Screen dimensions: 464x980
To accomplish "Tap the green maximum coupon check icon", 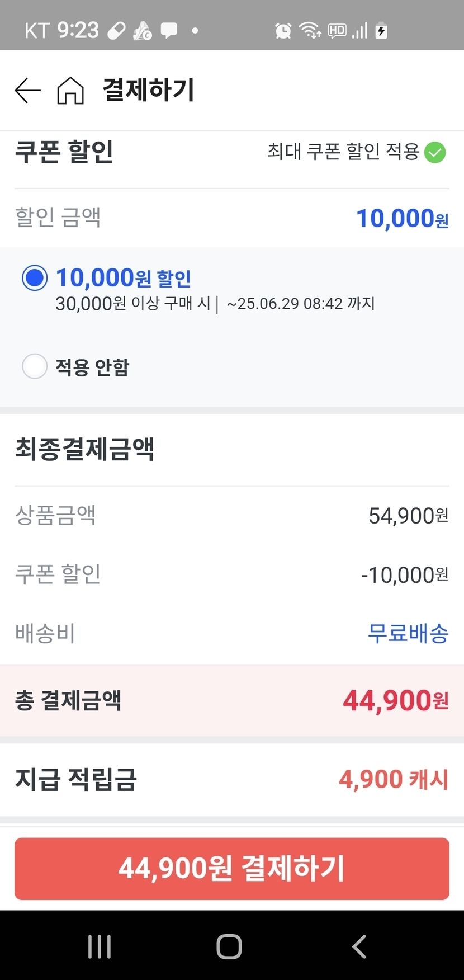I will click(x=435, y=152).
